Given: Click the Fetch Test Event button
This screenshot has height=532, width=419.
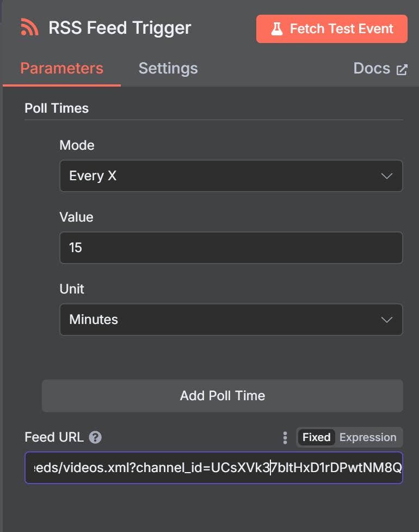Looking at the screenshot, I should (x=332, y=29).
